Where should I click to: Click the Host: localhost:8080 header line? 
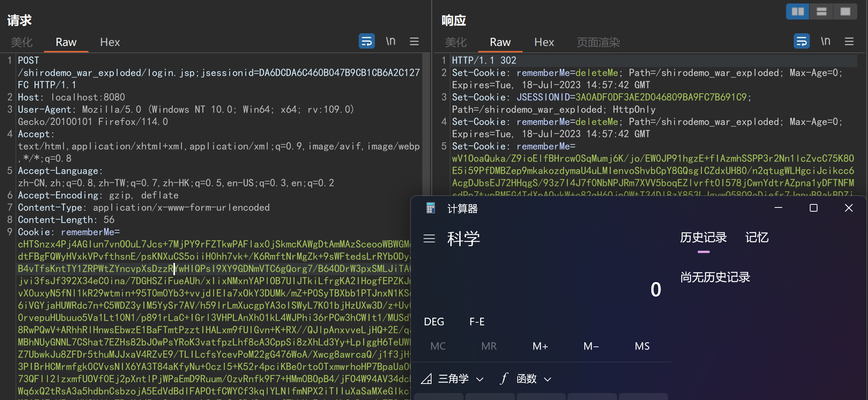click(72, 97)
